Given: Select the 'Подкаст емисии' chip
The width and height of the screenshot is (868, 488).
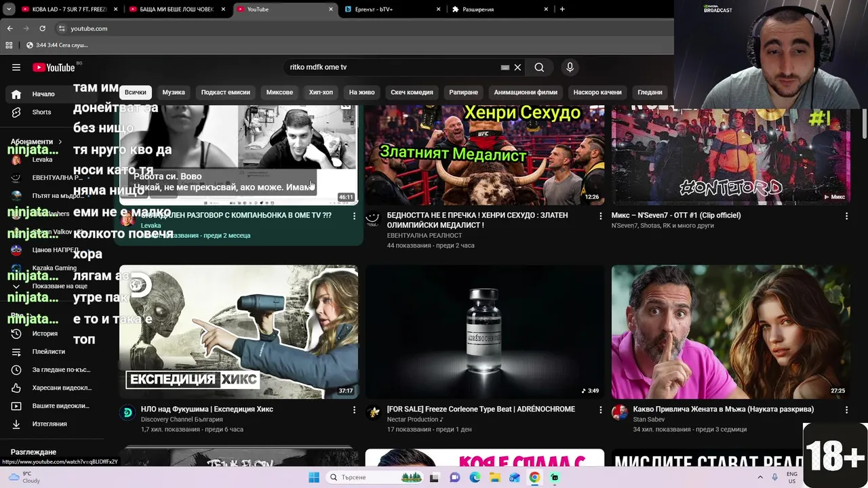Looking at the screenshot, I should pos(226,92).
